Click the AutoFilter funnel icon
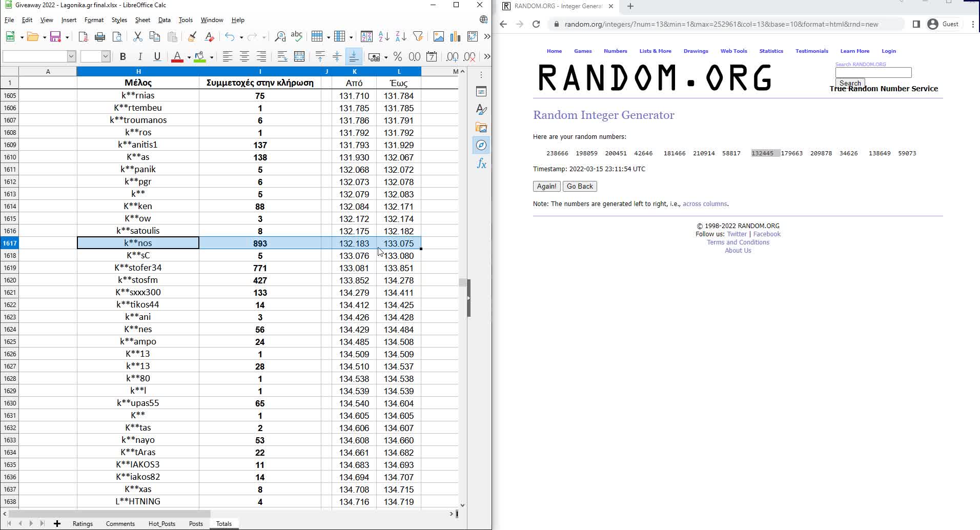980x530 pixels. pos(418,36)
